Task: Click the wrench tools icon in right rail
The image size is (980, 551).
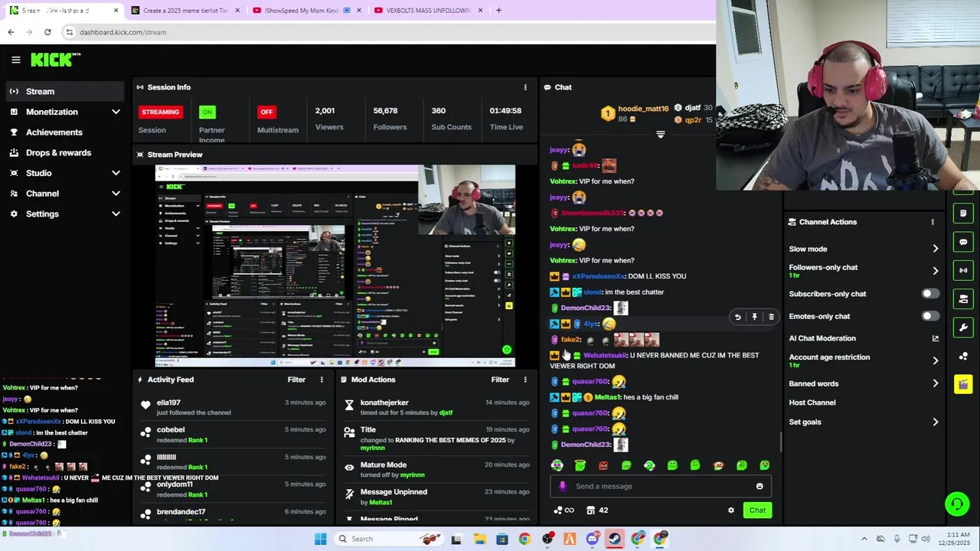Action: pyautogui.click(x=963, y=328)
